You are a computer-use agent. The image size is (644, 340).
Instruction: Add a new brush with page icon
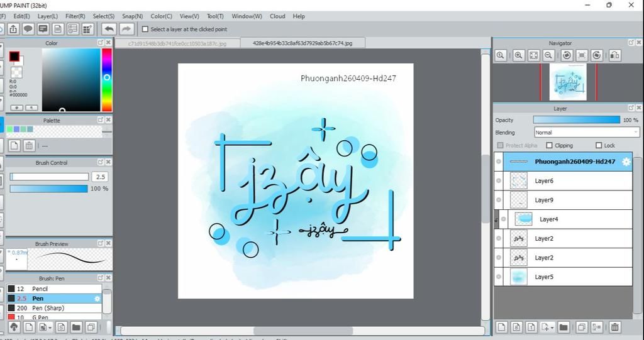(x=29, y=327)
